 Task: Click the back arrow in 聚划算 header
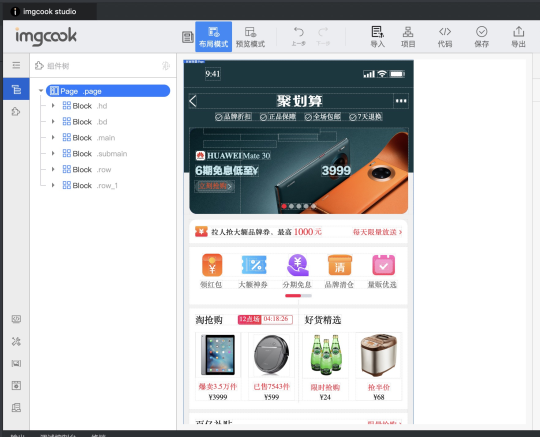[x=193, y=101]
